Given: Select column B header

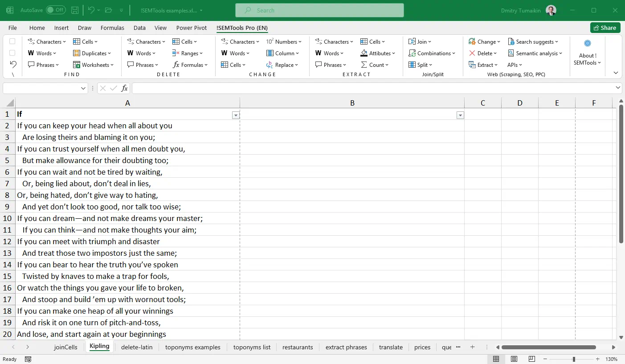Looking at the screenshot, I should point(352,103).
